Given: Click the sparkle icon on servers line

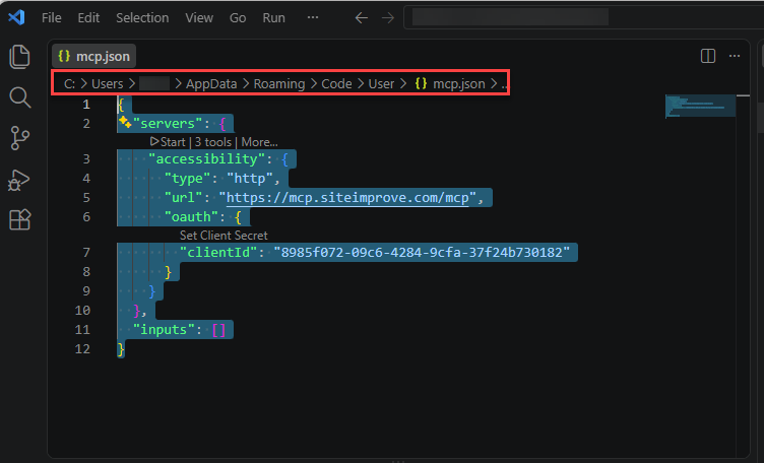Looking at the screenshot, I should point(125,122).
